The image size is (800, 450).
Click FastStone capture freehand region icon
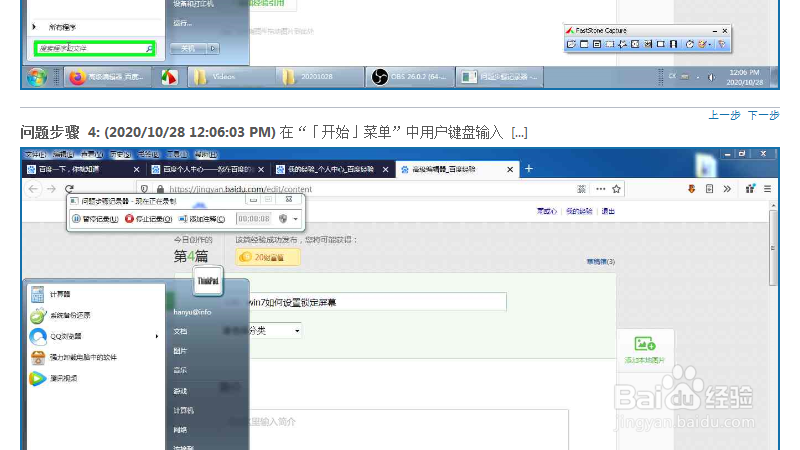622,44
